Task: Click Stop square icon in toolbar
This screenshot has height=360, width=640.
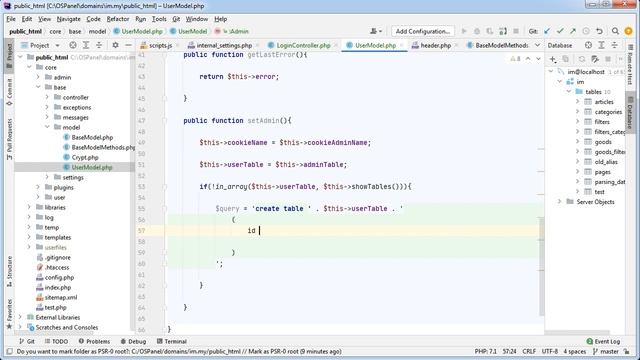Action: (x=516, y=31)
